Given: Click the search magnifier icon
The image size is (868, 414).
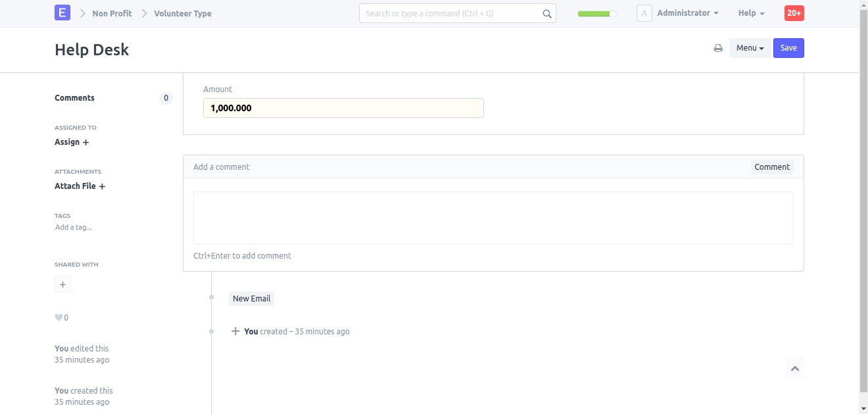Looking at the screenshot, I should point(546,14).
